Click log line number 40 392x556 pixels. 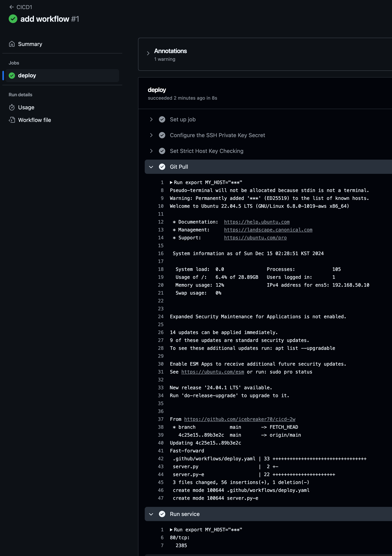click(161, 443)
